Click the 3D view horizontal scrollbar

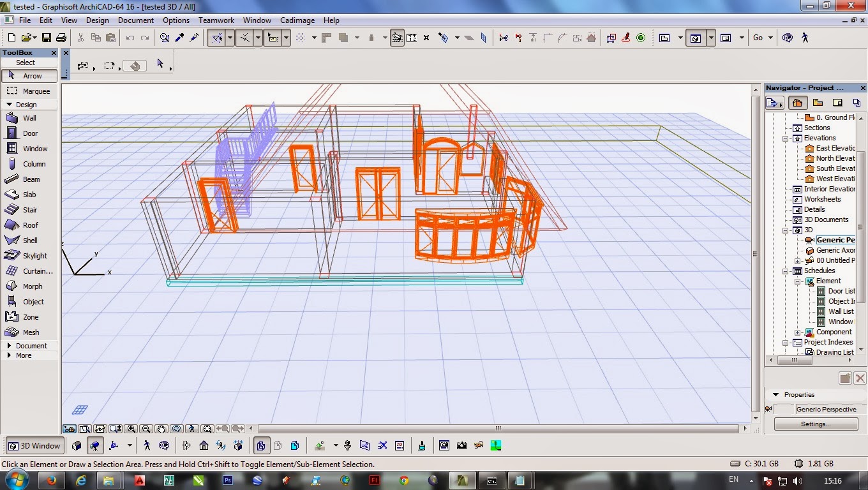click(x=498, y=429)
